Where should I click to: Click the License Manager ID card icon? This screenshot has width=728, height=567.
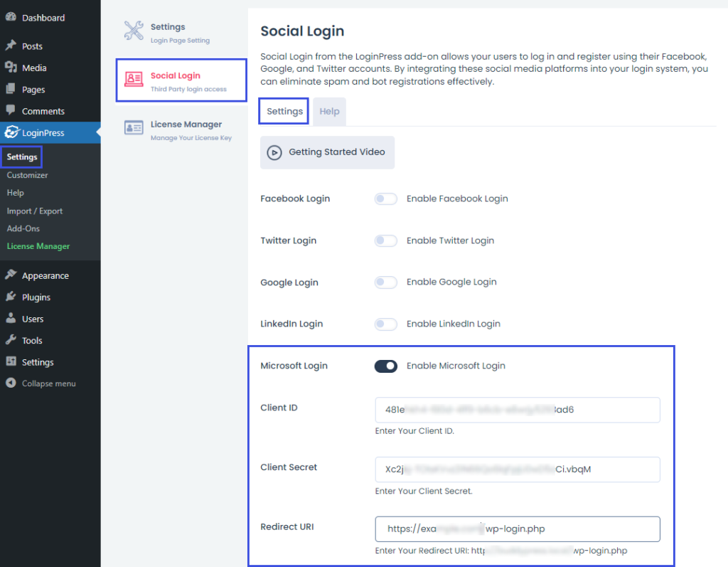coord(134,127)
